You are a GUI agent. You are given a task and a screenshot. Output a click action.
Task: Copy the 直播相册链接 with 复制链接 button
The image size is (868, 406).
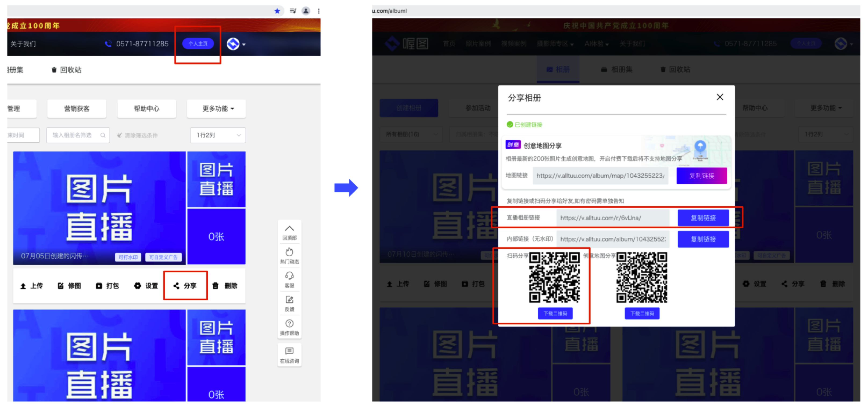(703, 218)
